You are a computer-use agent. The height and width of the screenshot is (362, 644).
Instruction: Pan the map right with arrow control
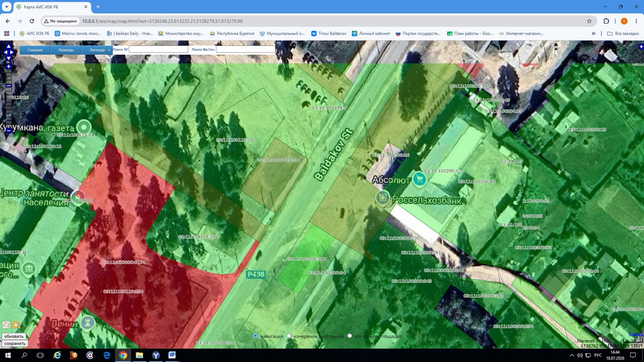pyautogui.click(x=12, y=52)
